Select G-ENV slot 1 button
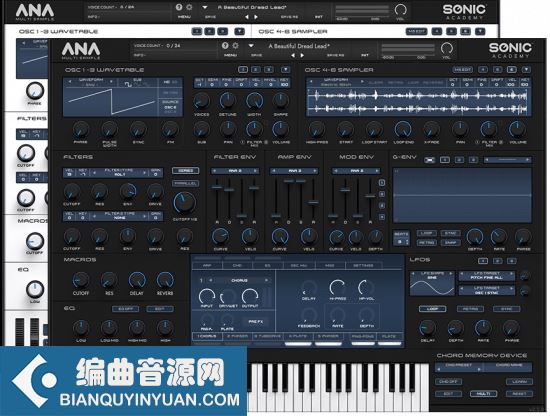Screen dimensions: 550x416 [x=445, y=160]
